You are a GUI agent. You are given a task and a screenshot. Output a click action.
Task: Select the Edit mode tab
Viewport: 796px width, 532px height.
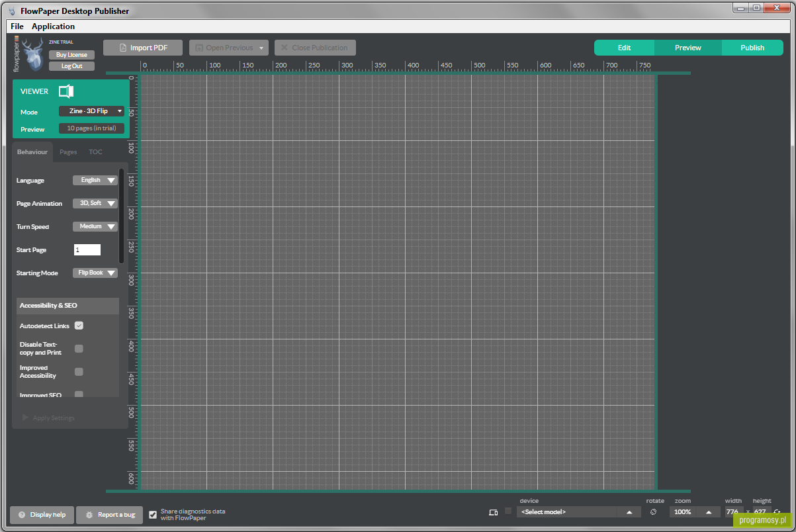624,48
